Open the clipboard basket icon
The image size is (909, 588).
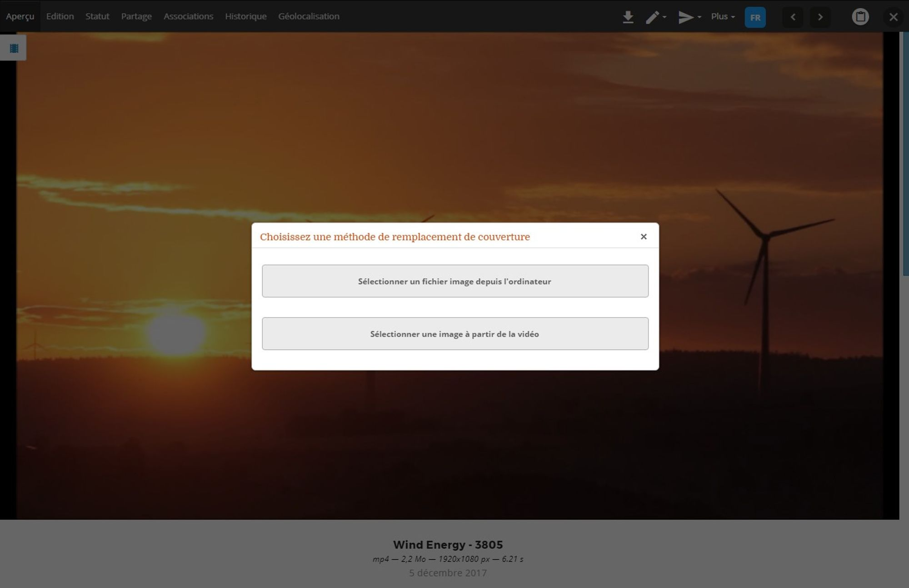[860, 17]
